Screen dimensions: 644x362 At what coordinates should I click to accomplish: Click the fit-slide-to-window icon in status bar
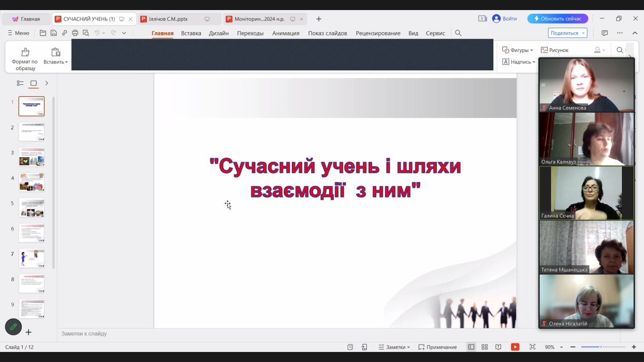(532, 347)
